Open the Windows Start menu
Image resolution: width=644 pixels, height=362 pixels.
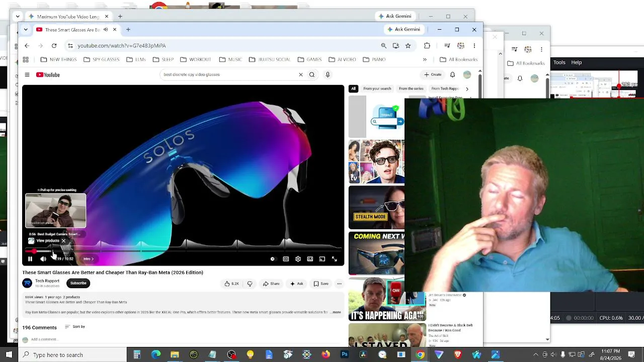click(x=9, y=355)
